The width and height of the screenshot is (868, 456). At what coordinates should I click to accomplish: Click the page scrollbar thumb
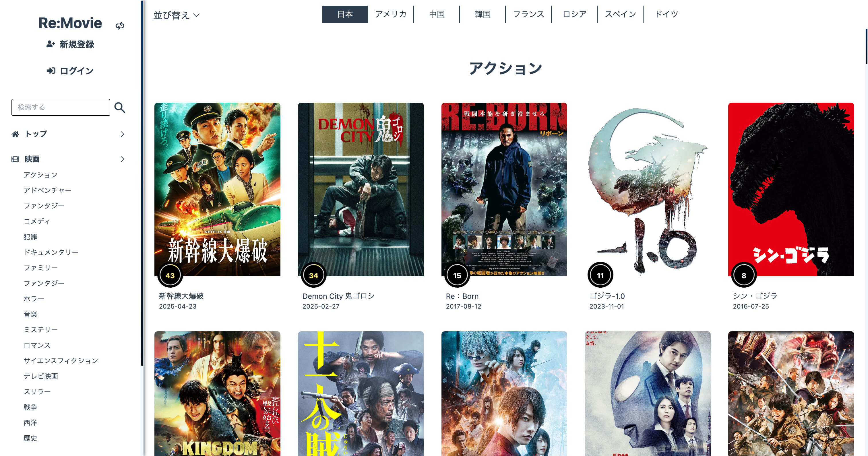pyautogui.click(x=866, y=46)
